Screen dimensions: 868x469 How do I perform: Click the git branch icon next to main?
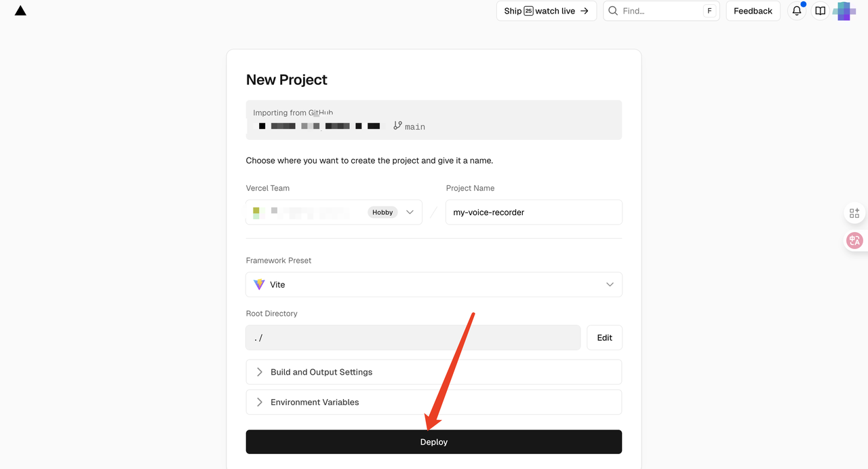pos(397,126)
